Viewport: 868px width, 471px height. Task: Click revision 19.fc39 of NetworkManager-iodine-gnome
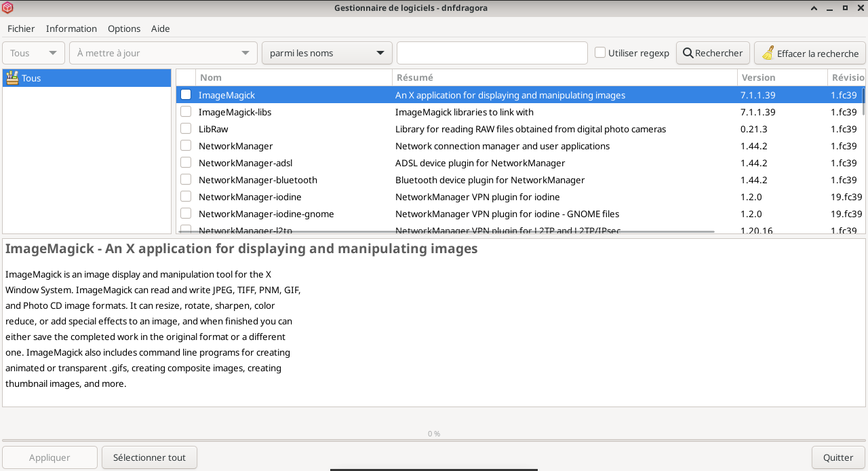(846, 214)
